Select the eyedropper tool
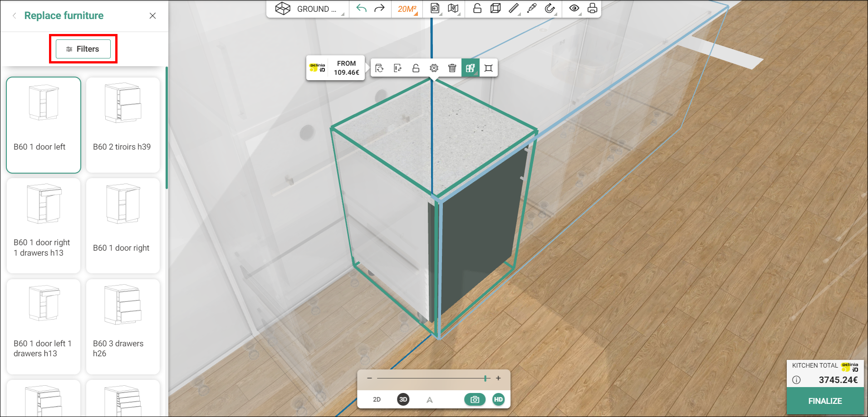This screenshot has width=868, height=417. pos(532,8)
